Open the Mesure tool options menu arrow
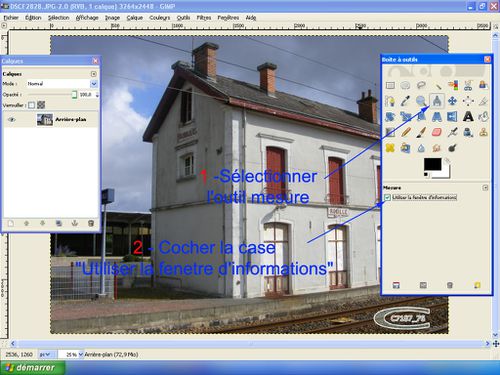This screenshot has width=500, height=375. pos(485,188)
